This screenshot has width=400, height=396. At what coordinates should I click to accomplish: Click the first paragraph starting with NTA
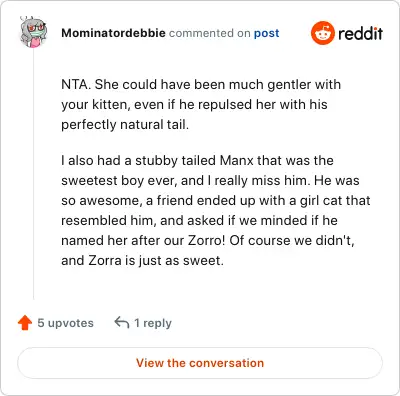[201, 104]
